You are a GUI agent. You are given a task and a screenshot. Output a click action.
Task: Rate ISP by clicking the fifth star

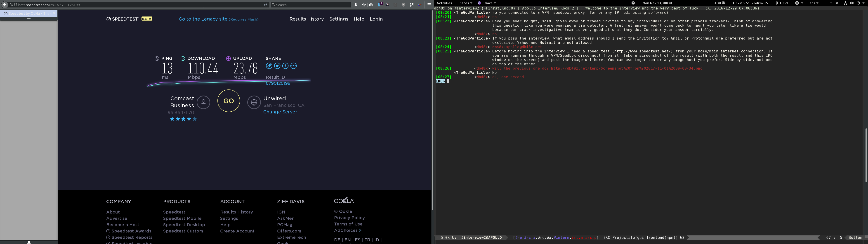[x=194, y=119]
